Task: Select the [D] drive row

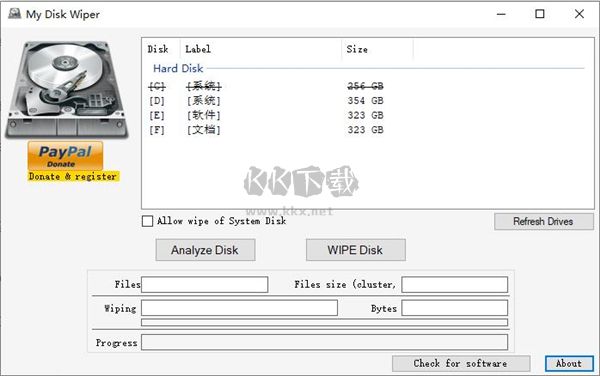Action: [266, 101]
